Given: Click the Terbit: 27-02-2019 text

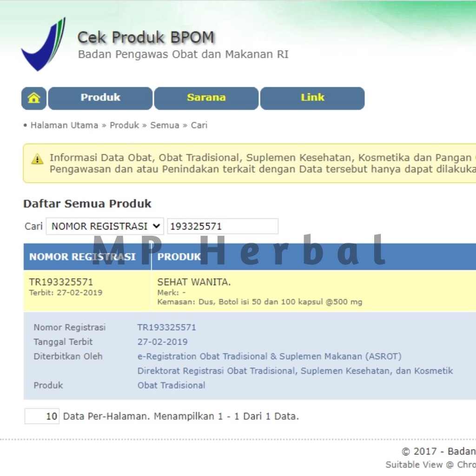Looking at the screenshot, I should tap(66, 293).
